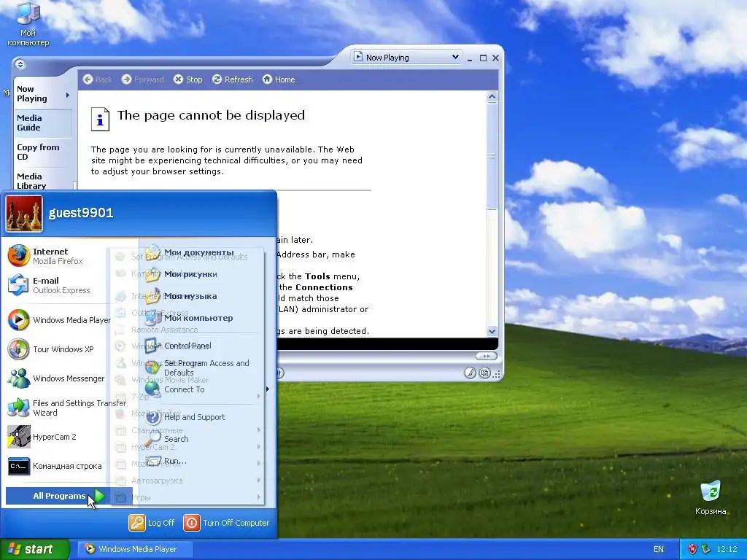
Task: Click red security shield tray icon
Action: pos(693,549)
